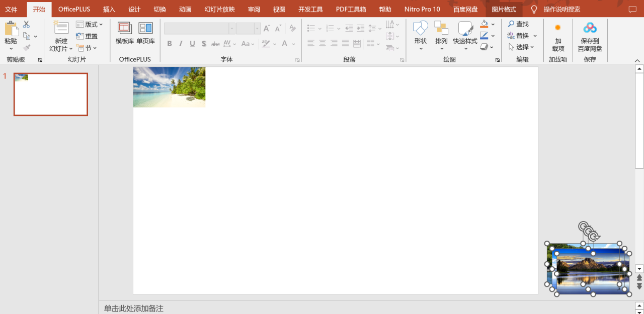Image resolution: width=644 pixels, height=314 pixels.
Task: Open the 版式 (Layout) dropdown
Action: (x=90, y=24)
